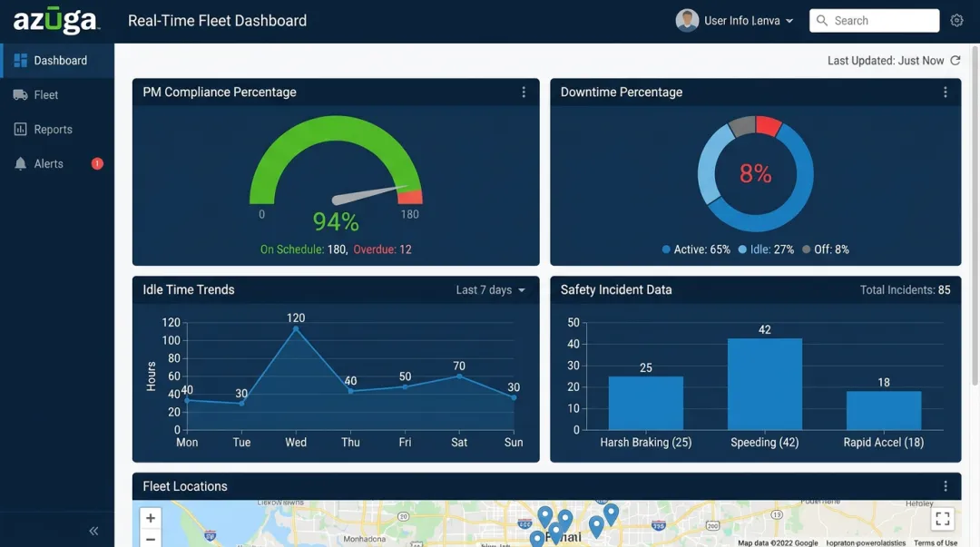Image resolution: width=980 pixels, height=547 pixels.
Task: Click the Idle Time Trends title
Action: (189, 290)
